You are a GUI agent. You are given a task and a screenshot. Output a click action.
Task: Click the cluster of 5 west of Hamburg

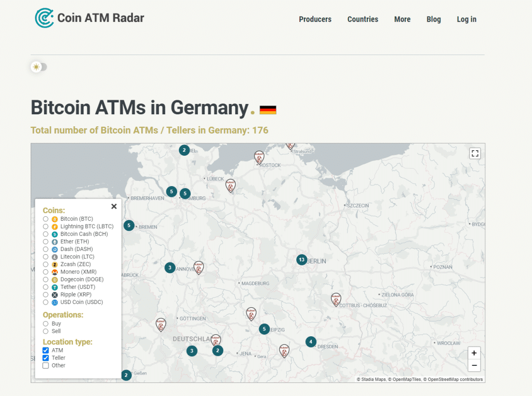tap(171, 191)
